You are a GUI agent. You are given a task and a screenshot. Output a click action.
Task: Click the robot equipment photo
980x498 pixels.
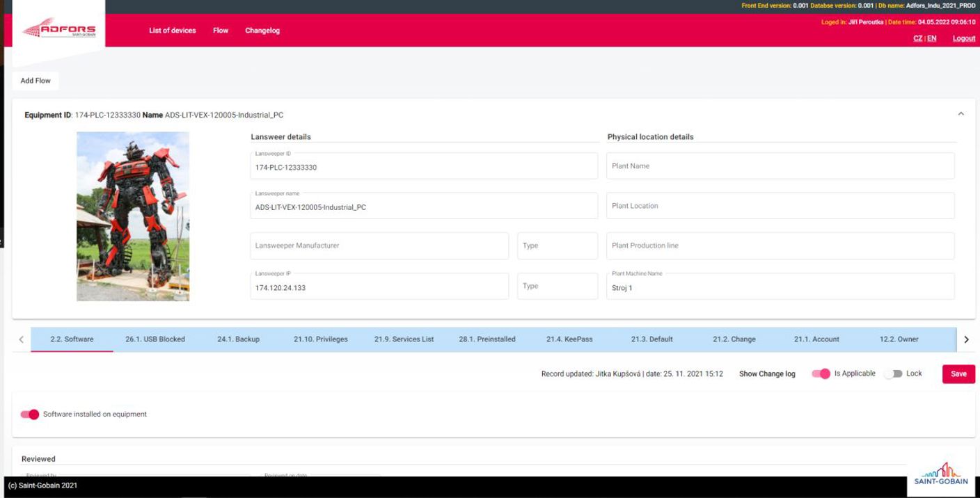click(132, 216)
